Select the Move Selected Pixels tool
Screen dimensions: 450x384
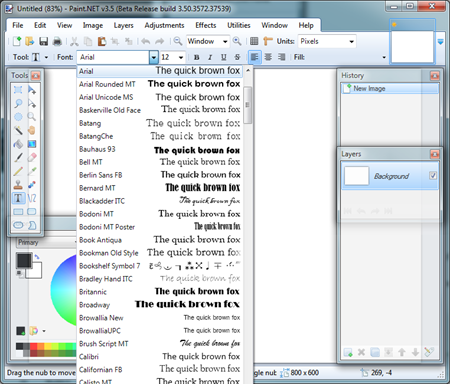tap(32, 90)
